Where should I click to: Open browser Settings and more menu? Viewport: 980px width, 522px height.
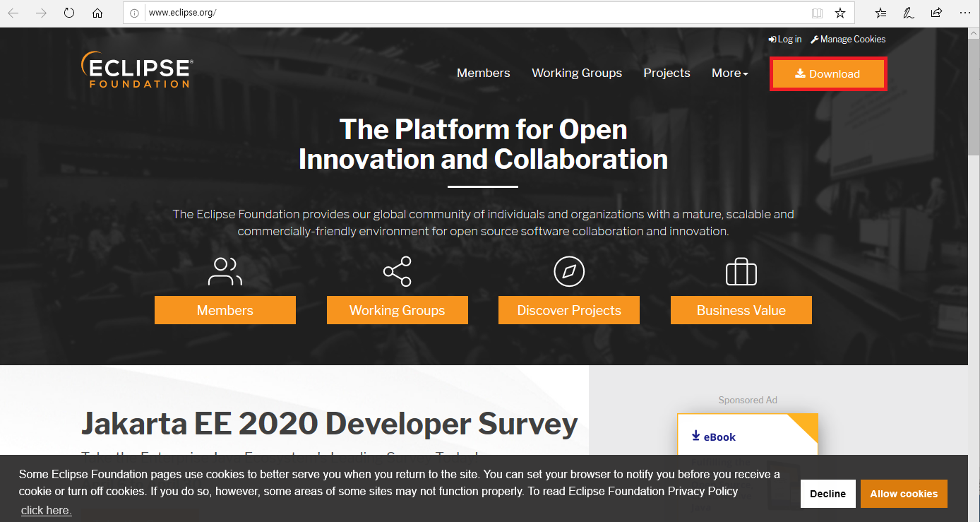[x=964, y=13]
